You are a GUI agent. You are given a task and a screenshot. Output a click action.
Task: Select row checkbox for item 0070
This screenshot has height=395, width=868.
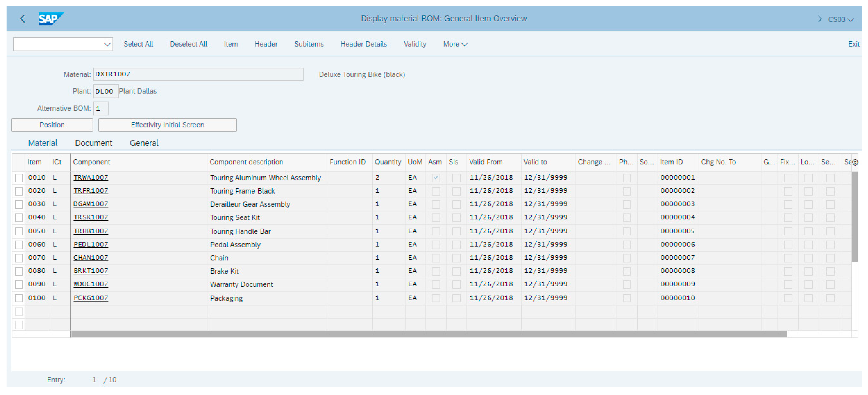pos(19,258)
